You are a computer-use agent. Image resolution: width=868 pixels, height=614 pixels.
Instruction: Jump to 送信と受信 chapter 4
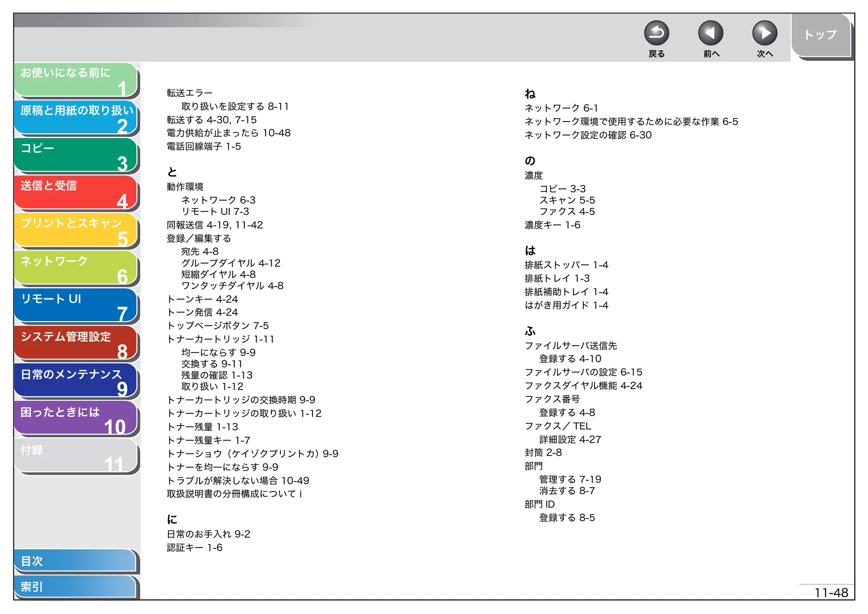[76, 193]
